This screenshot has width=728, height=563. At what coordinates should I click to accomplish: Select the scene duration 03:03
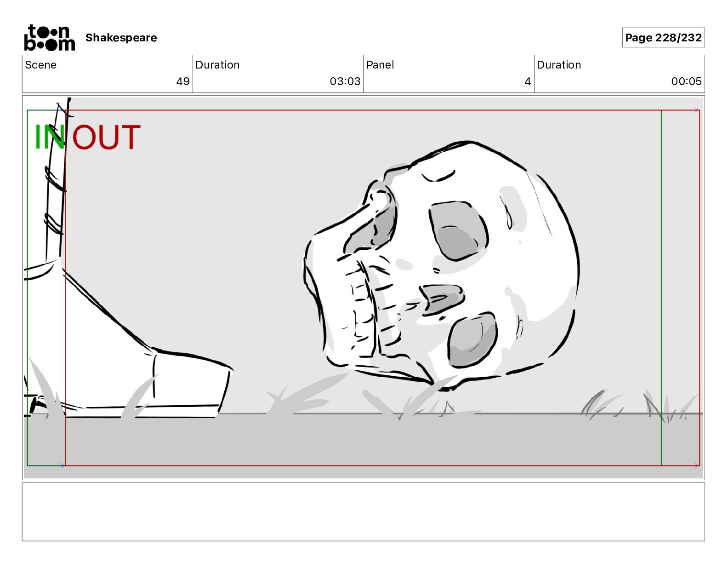tap(345, 81)
